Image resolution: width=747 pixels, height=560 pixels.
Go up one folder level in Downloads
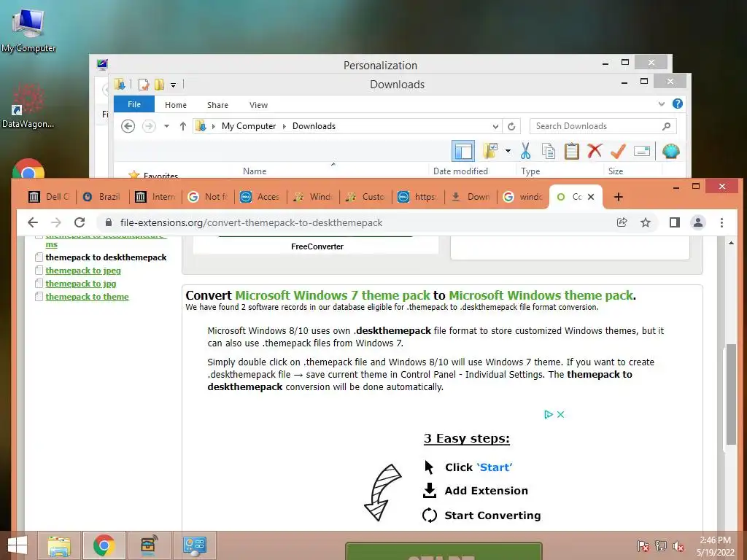click(183, 126)
